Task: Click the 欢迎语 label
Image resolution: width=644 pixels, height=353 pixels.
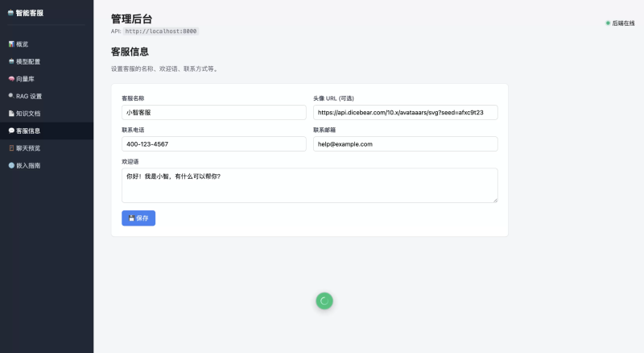Action: [130, 162]
